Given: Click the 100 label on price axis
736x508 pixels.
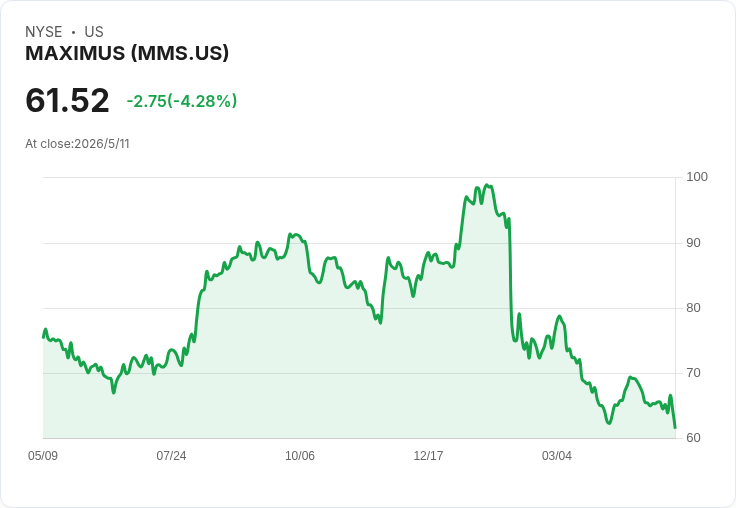Looking at the screenshot, I should pos(697,177).
